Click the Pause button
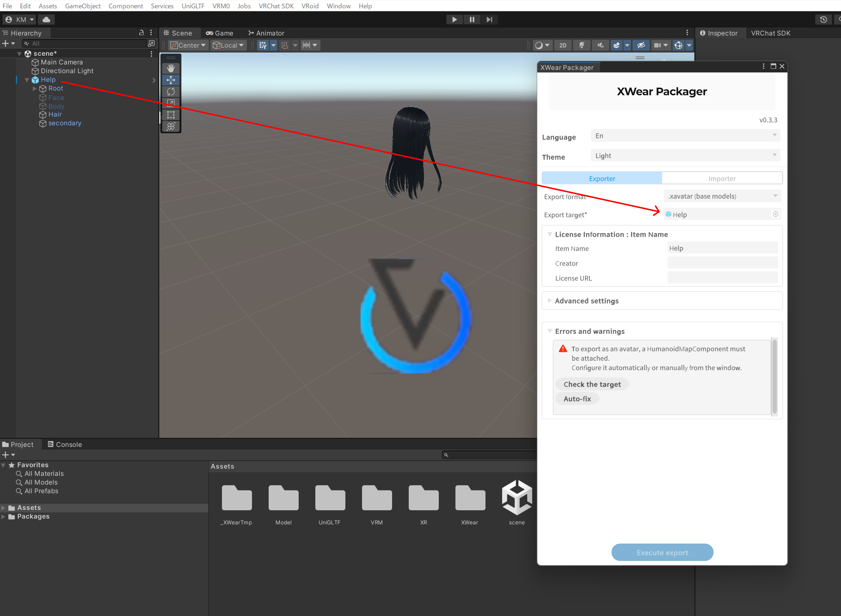Screen dimensions: 841x616 point(472,19)
